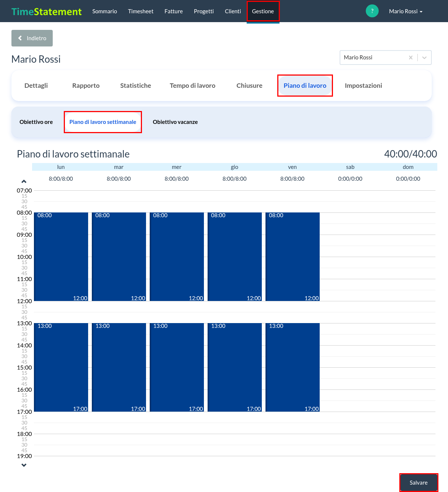Show earlier hours with the up chevron
The width and height of the screenshot is (448, 492).
click(24, 181)
